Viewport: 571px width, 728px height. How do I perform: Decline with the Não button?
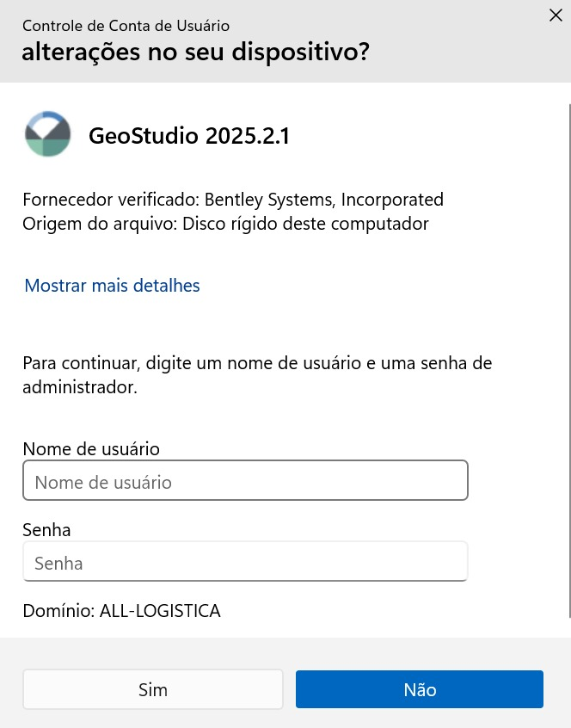(420, 689)
